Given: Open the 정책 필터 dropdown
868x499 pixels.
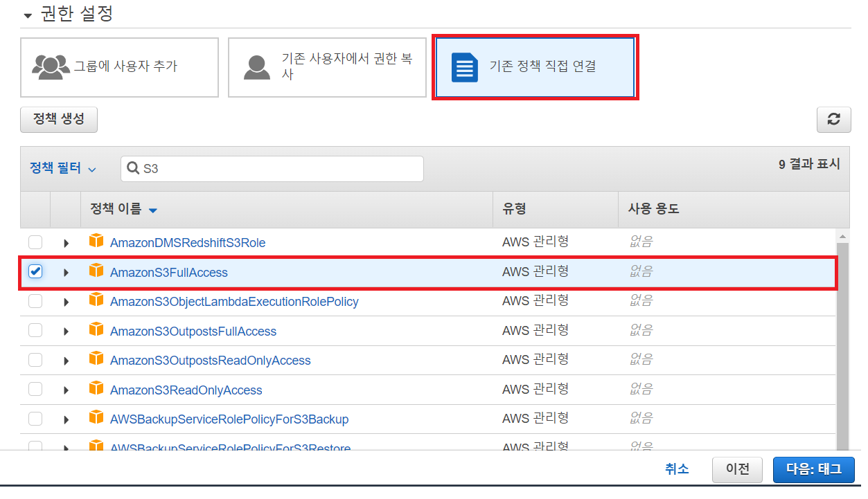Looking at the screenshot, I should [x=62, y=168].
